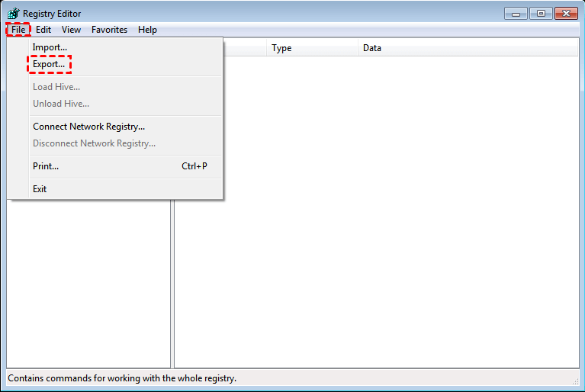585x392 pixels.
Task: Open the View menu
Action: tap(71, 30)
